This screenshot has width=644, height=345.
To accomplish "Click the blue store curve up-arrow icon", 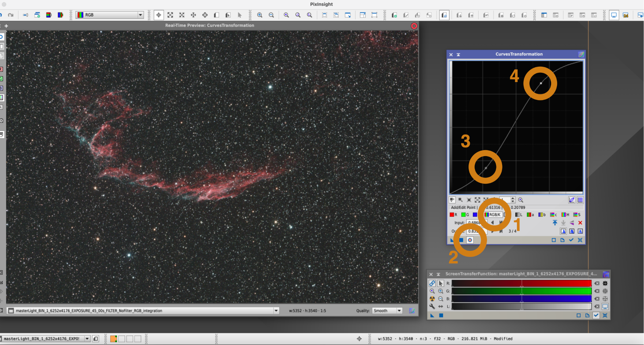I will pyautogui.click(x=555, y=223).
